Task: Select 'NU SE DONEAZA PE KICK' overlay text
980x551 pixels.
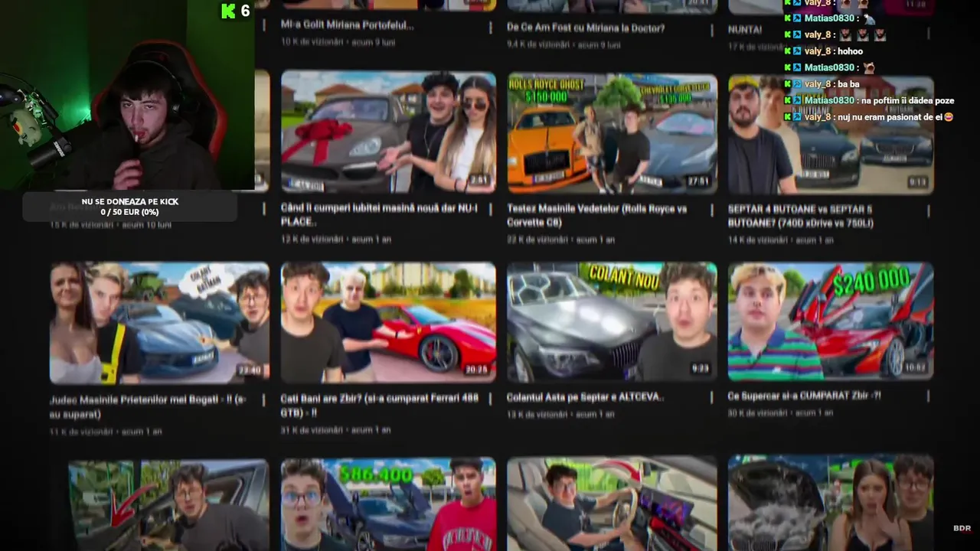Action: click(130, 201)
